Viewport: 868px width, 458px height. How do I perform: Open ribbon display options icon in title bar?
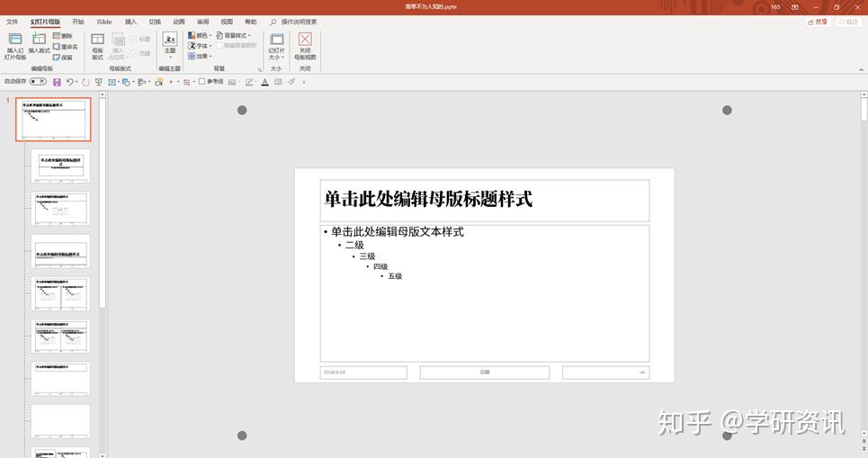795,7
